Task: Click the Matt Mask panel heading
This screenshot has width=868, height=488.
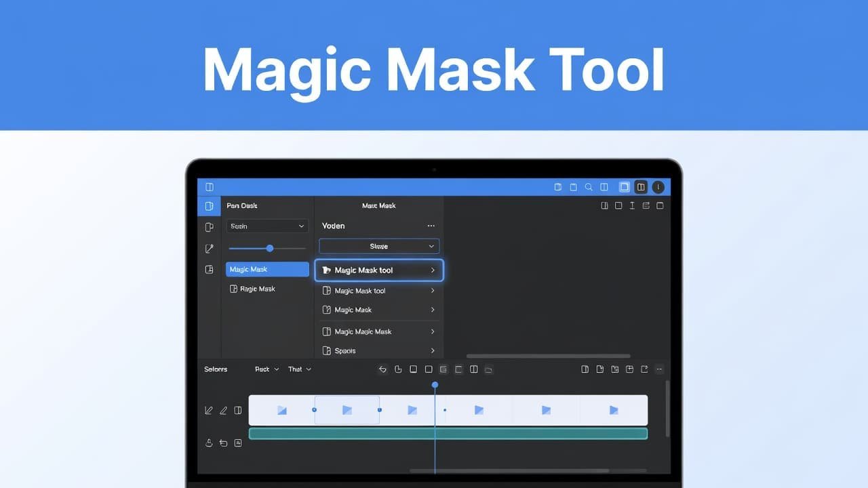Action: click(378, 205)
